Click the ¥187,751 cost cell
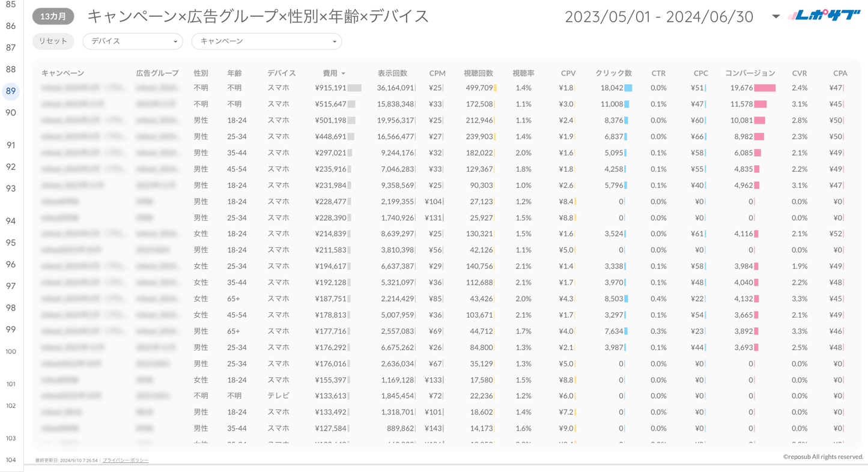This screenshot has height=472, width=868. (330, 299)
